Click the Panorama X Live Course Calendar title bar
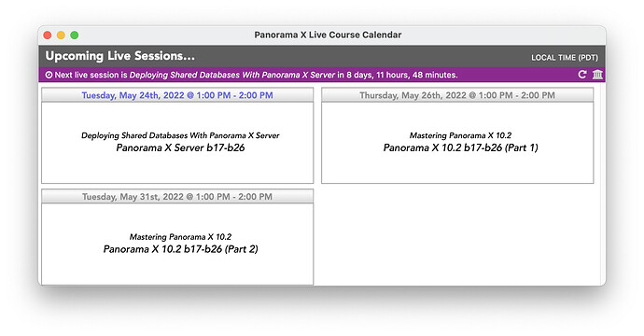644x336 pixels. [328, 35]
